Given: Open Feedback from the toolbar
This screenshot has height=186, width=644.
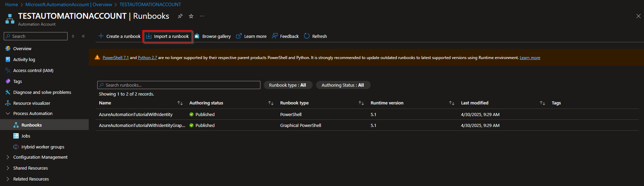Looking at the screenshot, I should click(x=285, y=36).
